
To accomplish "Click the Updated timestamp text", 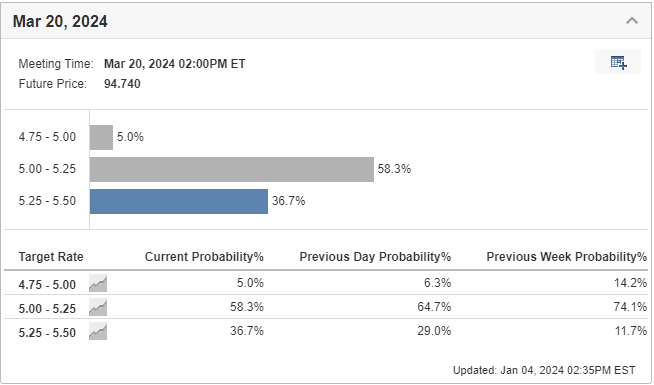I will [544, 370].
